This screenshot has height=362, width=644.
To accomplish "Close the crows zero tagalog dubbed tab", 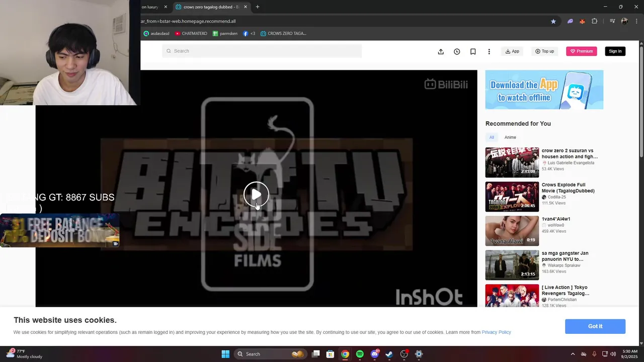I will 245,7.
